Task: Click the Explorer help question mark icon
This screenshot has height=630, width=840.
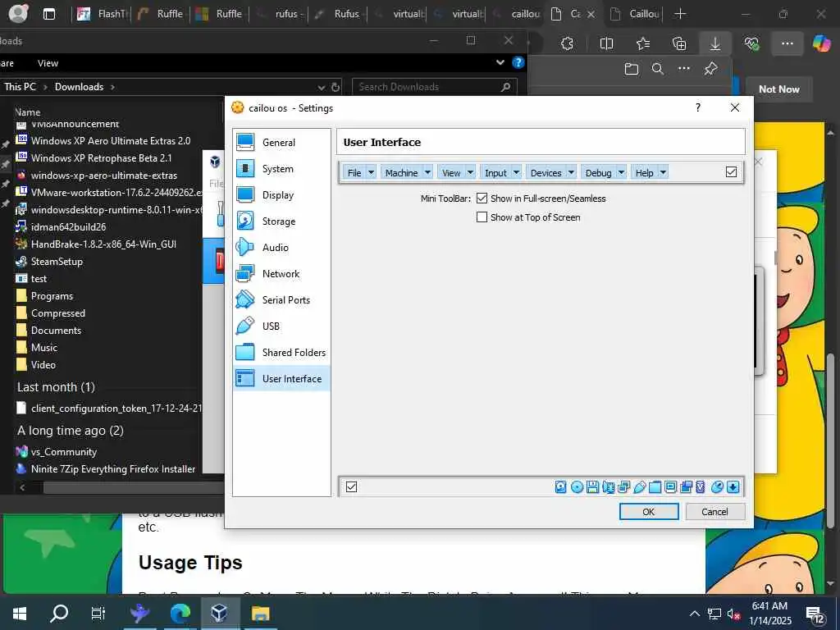Action: (518, 62)
